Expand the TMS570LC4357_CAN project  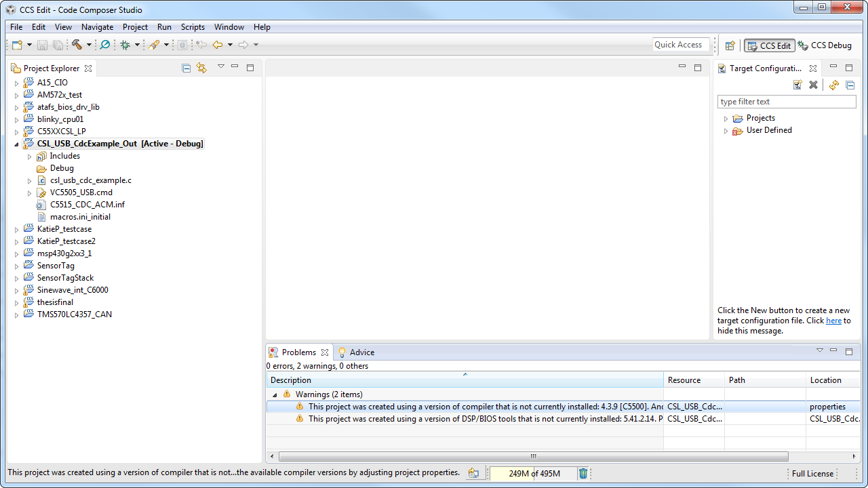(16, 314)
